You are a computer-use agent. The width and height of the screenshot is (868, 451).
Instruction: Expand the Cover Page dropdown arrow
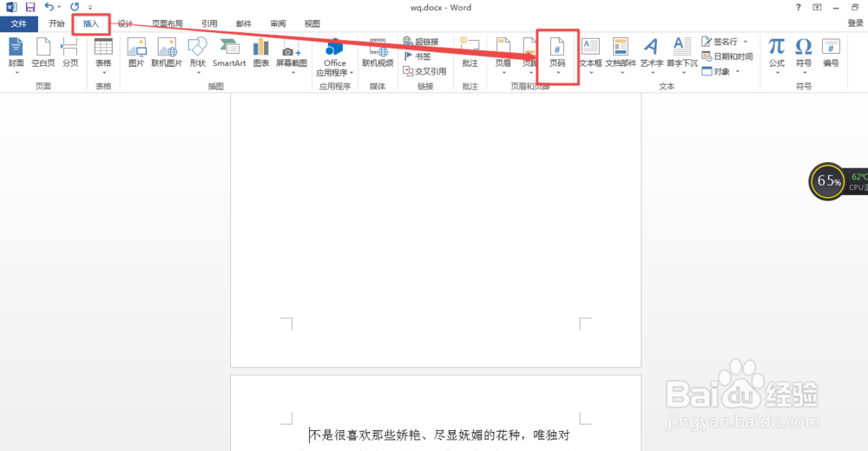16,73
